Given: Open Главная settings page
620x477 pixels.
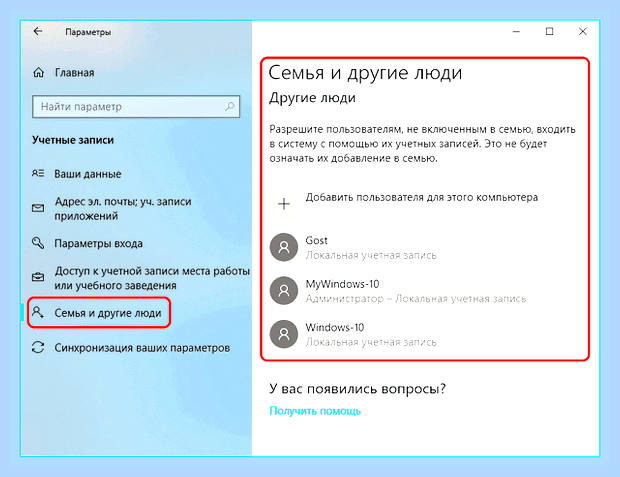Looking at the screenshot, I should (x=74, y=73).
